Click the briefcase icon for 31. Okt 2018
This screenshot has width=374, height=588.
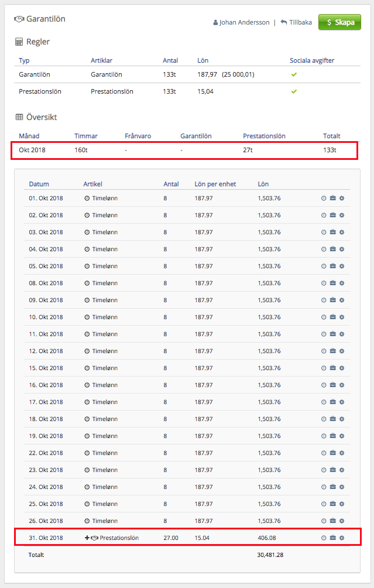click(x=332, y=538)
